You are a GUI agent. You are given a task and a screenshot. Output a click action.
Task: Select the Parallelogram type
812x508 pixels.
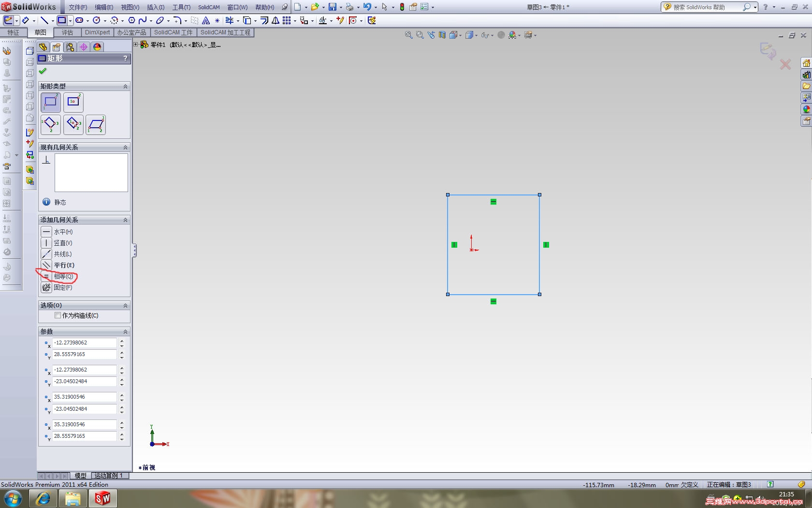(x=96, y=125)
